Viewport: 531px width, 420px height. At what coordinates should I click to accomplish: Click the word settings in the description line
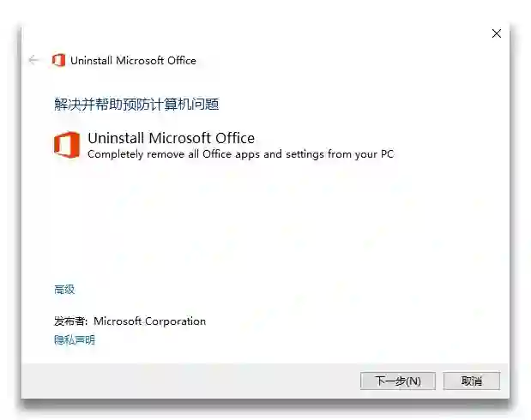click(305, 154)
